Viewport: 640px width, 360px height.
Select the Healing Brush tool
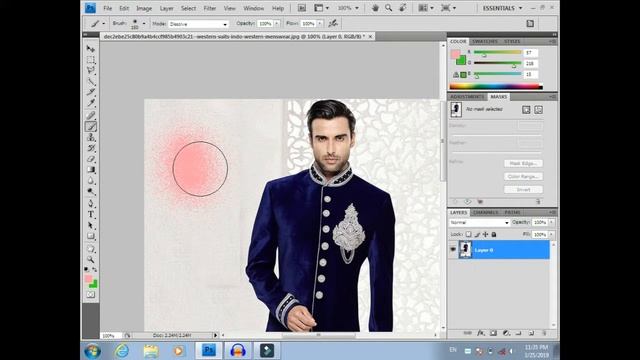point(91,116)
